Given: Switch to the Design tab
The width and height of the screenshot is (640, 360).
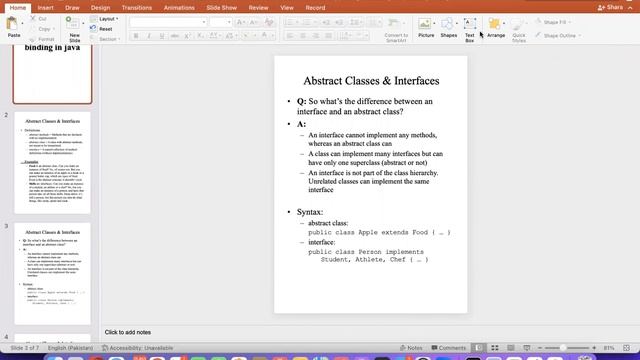Looking at the screenshot, I should (x=100, y=8).
